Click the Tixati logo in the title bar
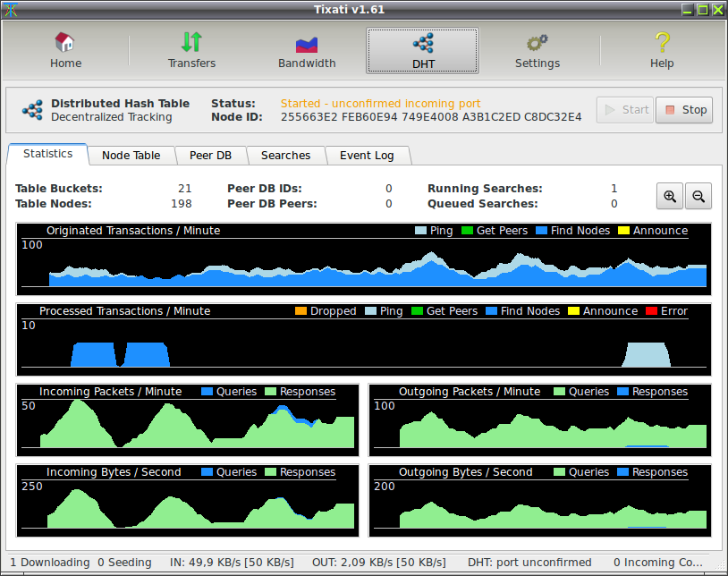 click(10, 10)
